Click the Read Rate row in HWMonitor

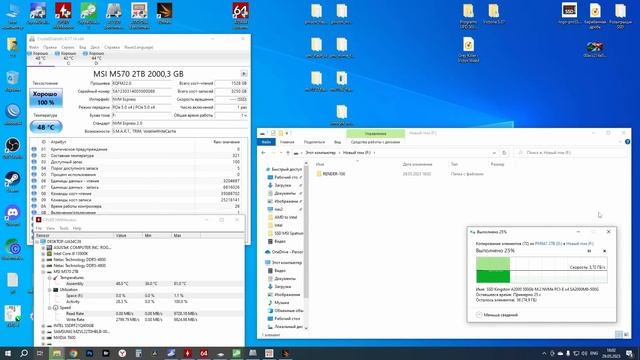pos(139,313)
